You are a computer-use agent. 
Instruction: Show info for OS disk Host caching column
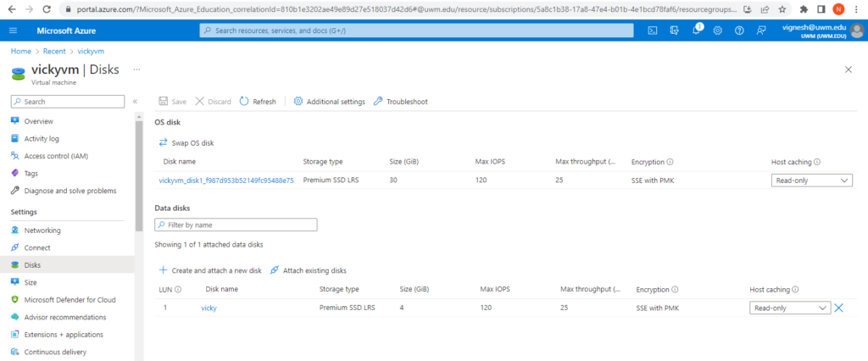[817, 162]
